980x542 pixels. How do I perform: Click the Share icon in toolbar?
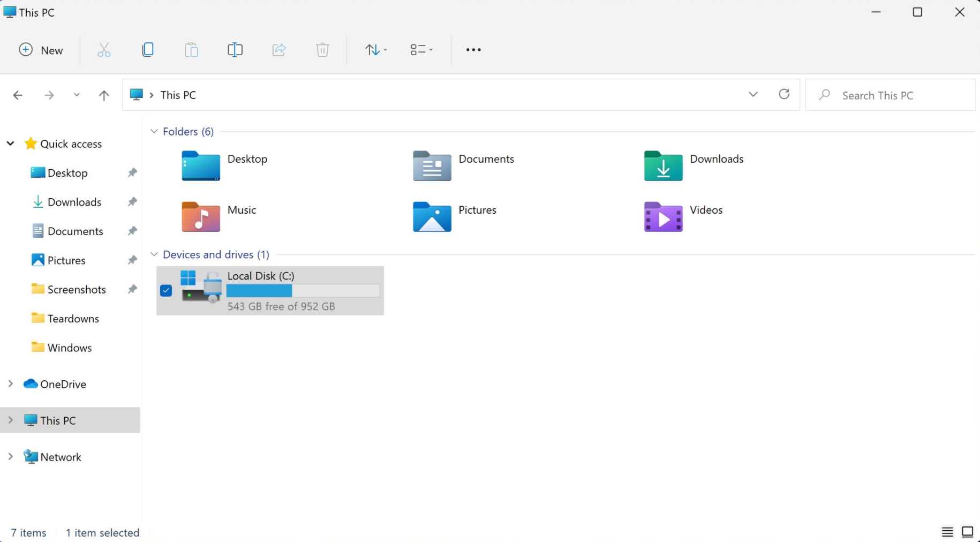pyautogui.click(x=279, y=50)
